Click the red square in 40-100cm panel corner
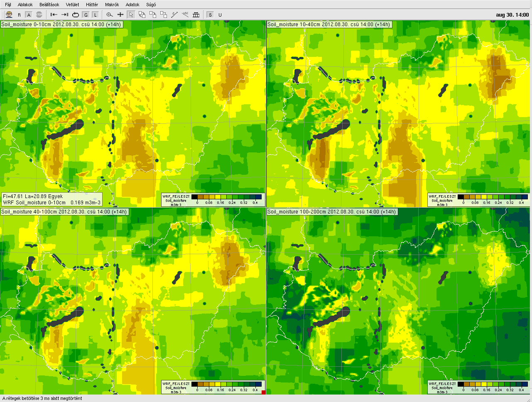The width and height of the screenshot is (532, 402). tap(263, 392)
